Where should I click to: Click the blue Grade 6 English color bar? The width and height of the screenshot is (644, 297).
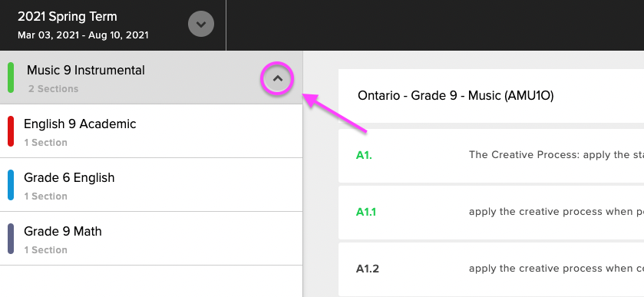pos(11,185)
